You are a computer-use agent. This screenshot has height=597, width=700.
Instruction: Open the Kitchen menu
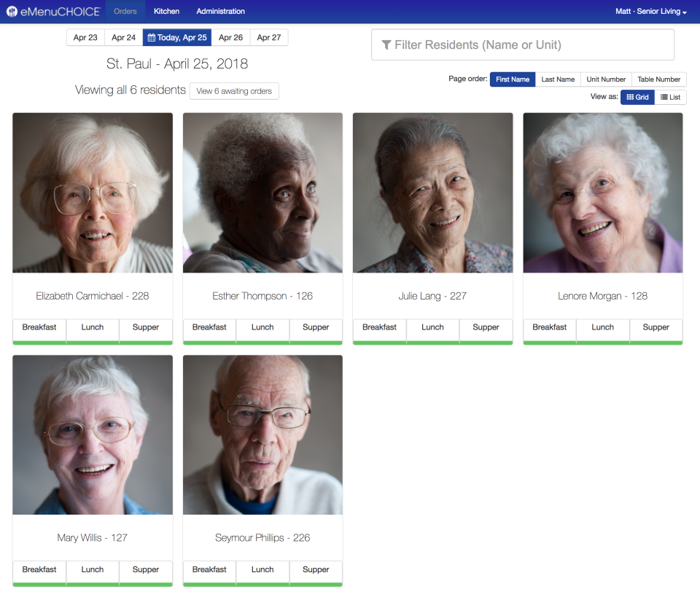(166, 11)
